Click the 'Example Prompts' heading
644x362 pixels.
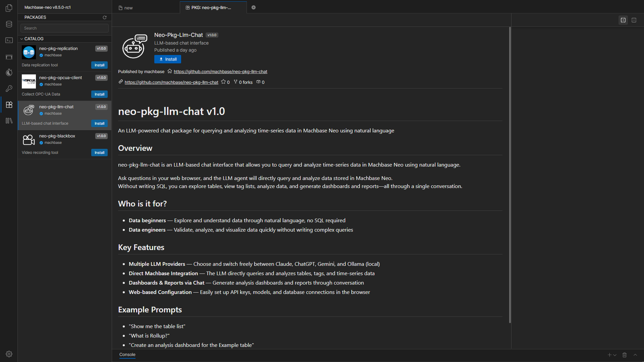tap(150, 310)
